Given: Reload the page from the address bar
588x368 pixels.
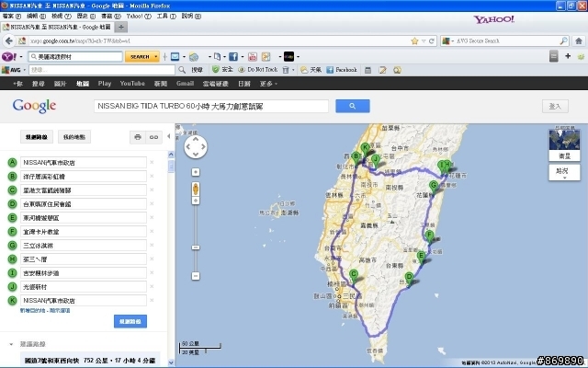Looking at the screenshot, I should tap(432, 40).
